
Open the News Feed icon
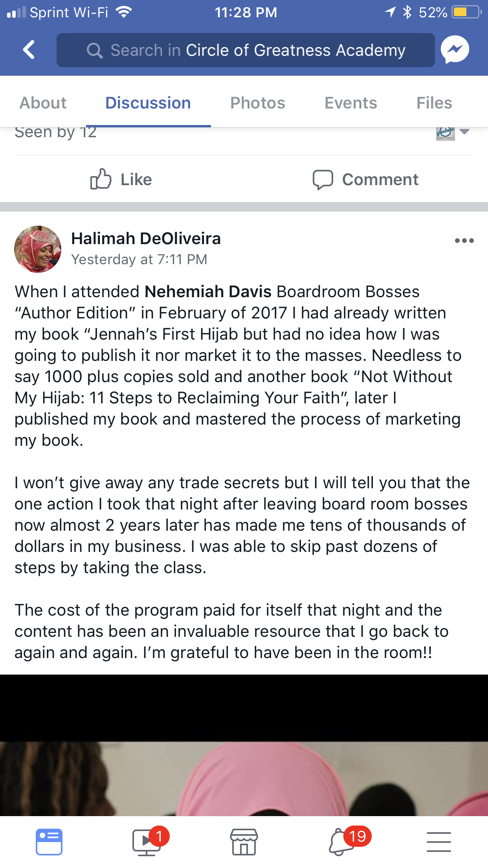(x=49, y=842)
